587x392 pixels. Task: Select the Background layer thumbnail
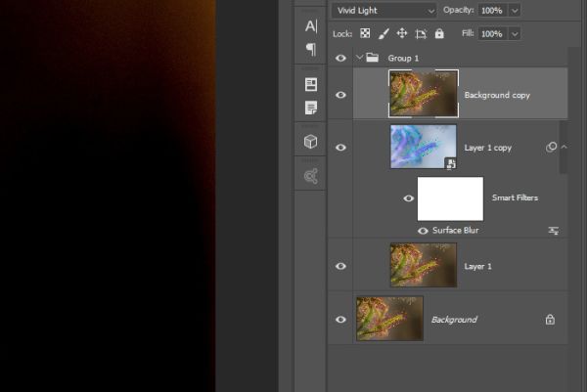[x=389, y=319]
